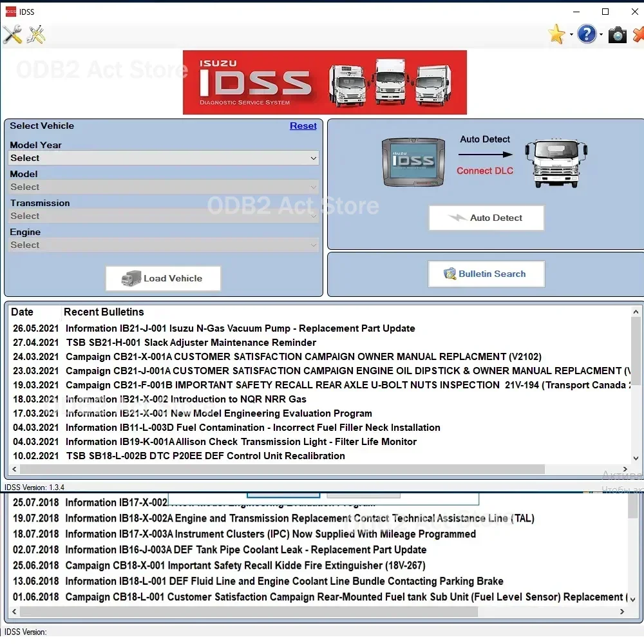The width and height of the screenshot is (644, 644).
Task: Click lower list horizontal scroll right arrow
Action: click(x=622, y=612)
